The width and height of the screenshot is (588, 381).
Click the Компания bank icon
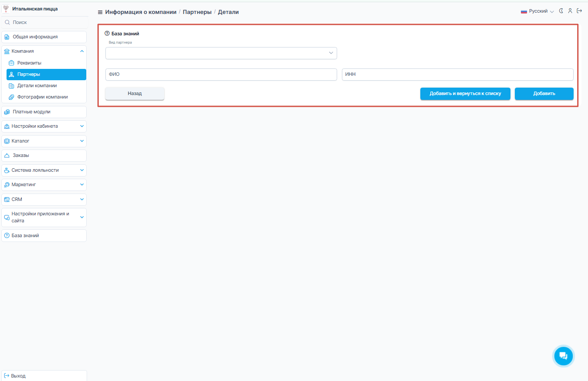[7, 51]
